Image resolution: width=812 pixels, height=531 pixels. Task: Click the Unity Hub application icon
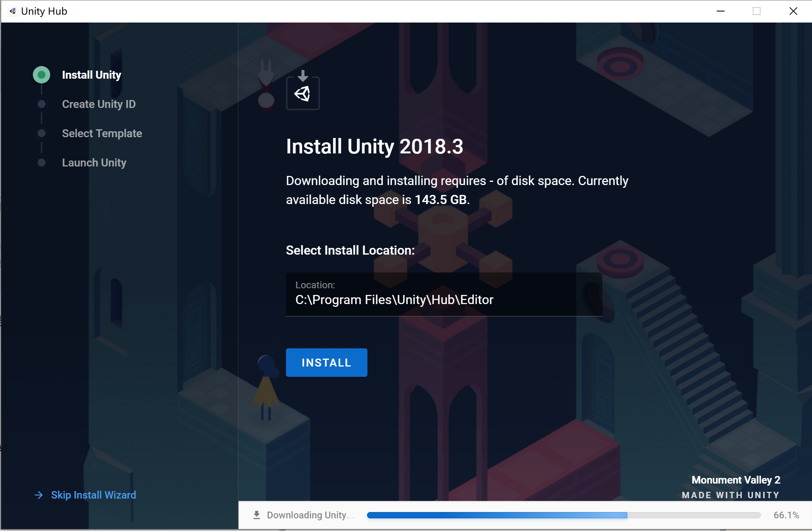pos(11,11)
